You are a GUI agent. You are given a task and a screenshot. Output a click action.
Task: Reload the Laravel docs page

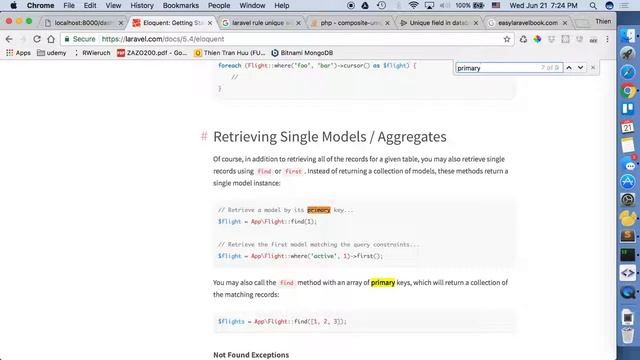click(37, 39)
